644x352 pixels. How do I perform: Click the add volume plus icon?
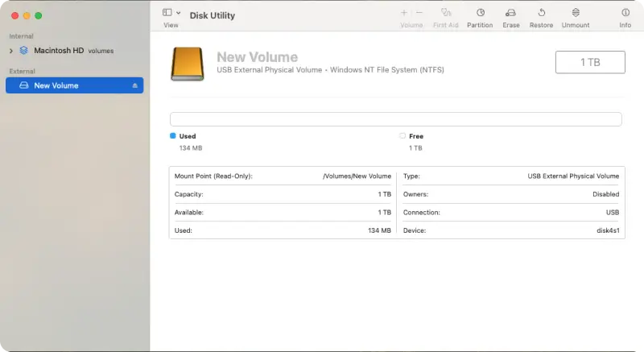[x=404, y=13]
